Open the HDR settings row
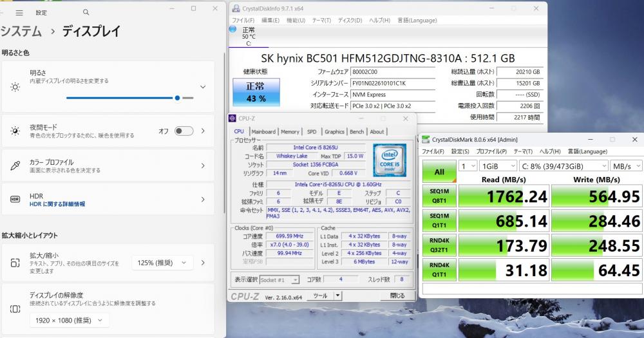644x338 pixels. 108,200
